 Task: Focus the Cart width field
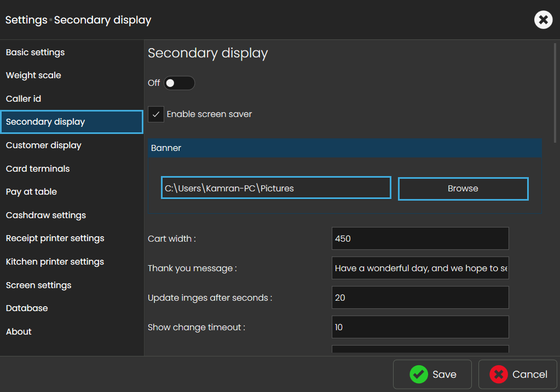tap(420, 238)
